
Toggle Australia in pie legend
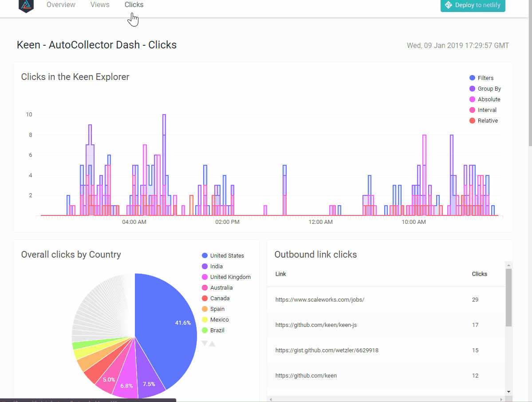point(217,287)
